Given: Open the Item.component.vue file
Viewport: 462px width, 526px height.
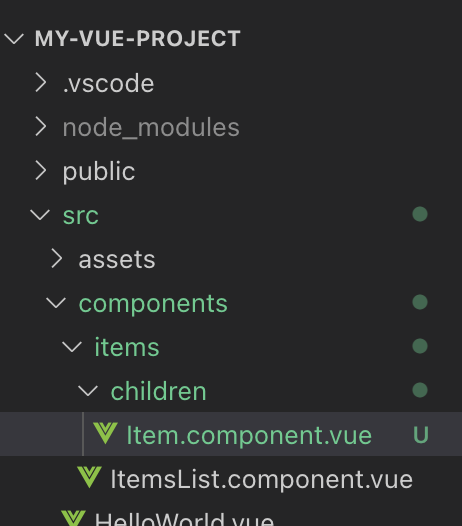Looking at the screenshot, I should 249,435.
